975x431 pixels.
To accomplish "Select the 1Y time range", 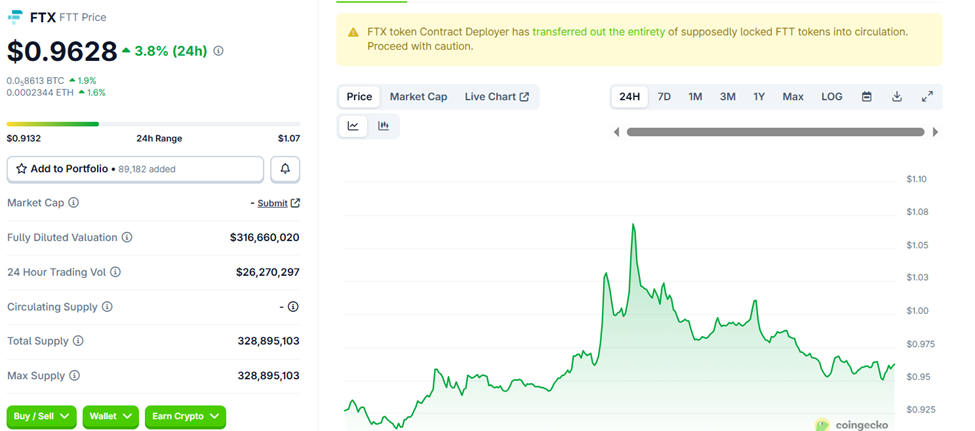I will (x=759, y=97).
